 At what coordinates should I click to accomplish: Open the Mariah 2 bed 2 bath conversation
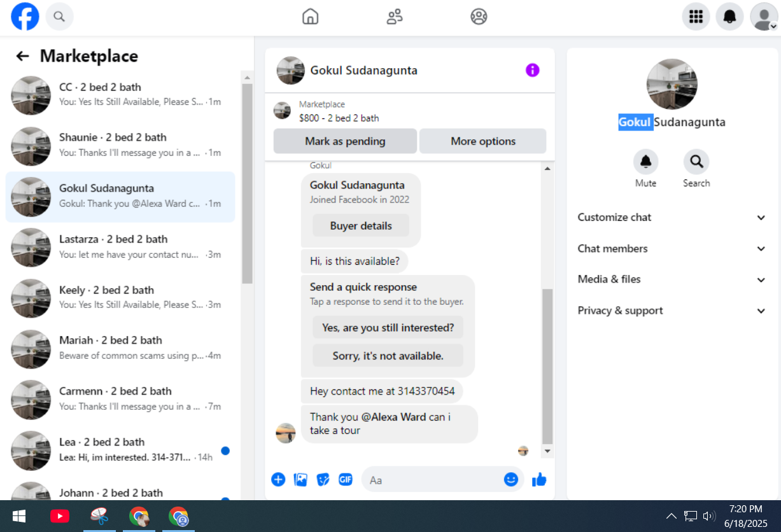click(120, 349)
